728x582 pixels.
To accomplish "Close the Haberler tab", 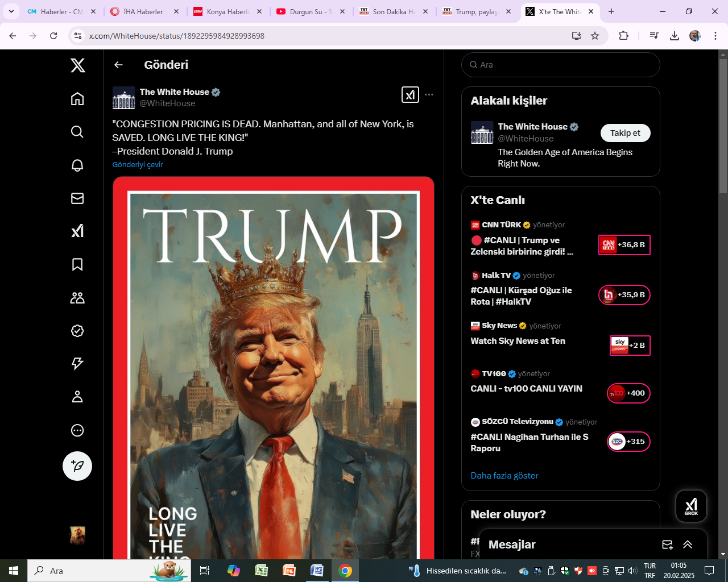I will (x=93, y=11).
